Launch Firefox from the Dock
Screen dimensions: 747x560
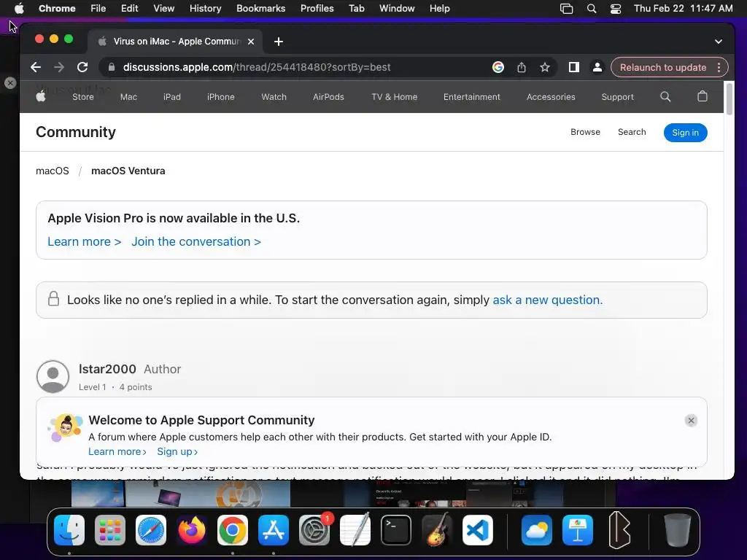pyautogui.click(x=192, y=530)
